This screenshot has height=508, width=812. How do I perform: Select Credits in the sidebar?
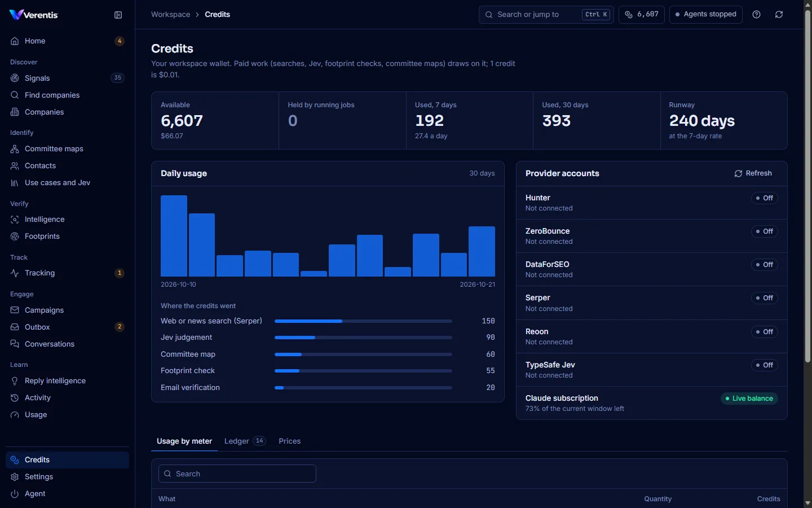coord(67,459)
